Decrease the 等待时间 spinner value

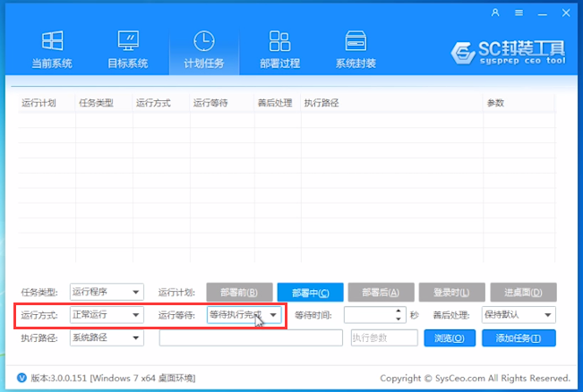(399, 320)
